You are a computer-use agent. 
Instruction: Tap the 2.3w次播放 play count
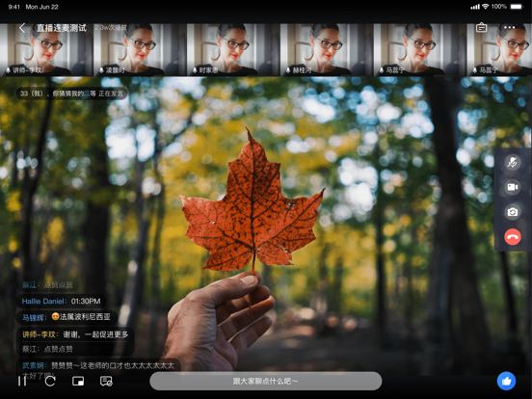coord(111,28)
